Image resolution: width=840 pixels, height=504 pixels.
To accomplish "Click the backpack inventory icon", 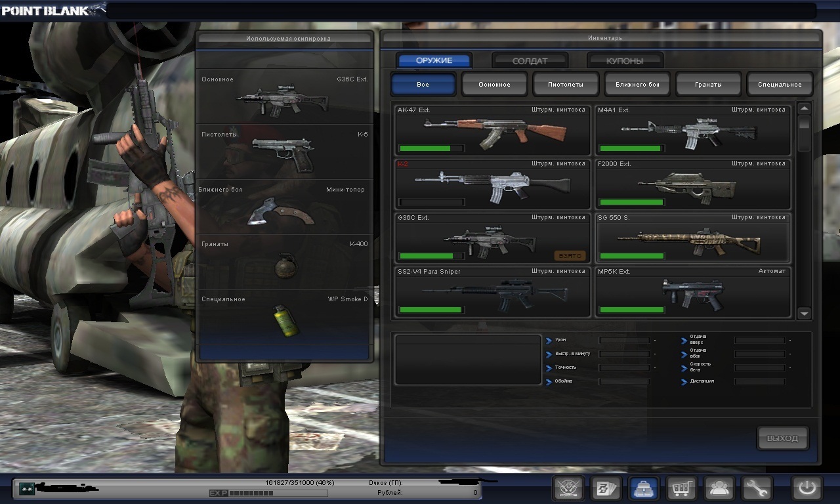I will tap(644, 488).
